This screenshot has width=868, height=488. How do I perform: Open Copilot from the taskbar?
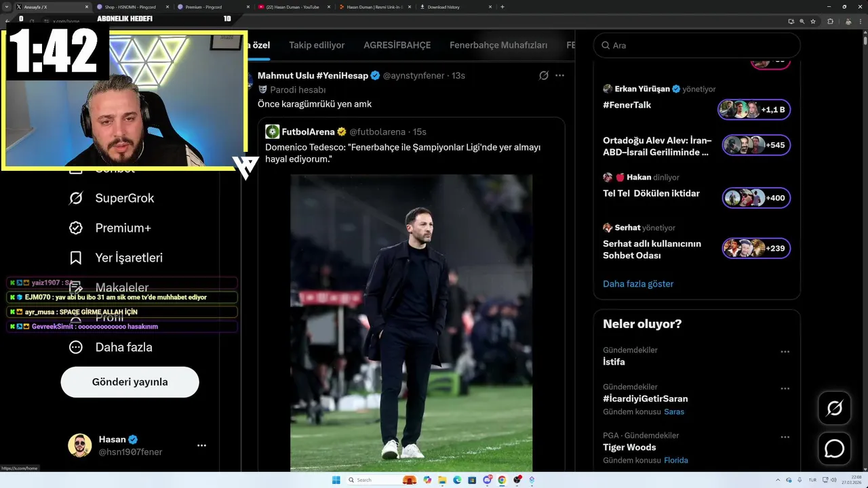(427, 480)
